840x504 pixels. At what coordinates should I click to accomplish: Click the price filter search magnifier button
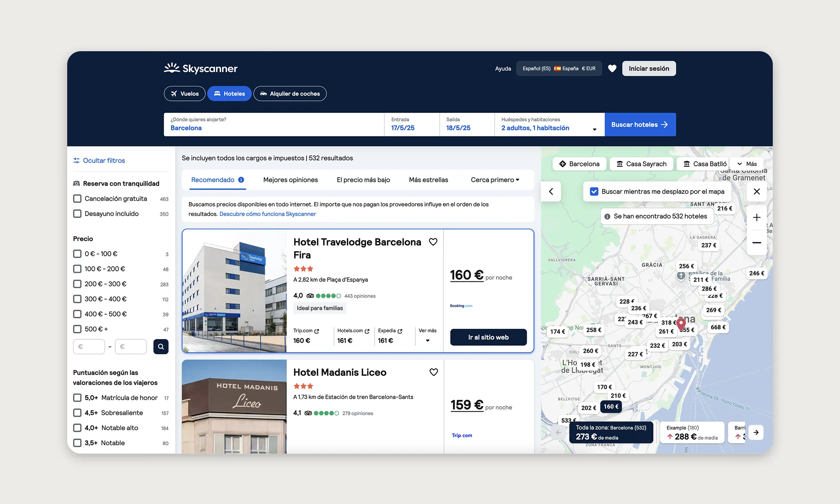tap(161, 346)
